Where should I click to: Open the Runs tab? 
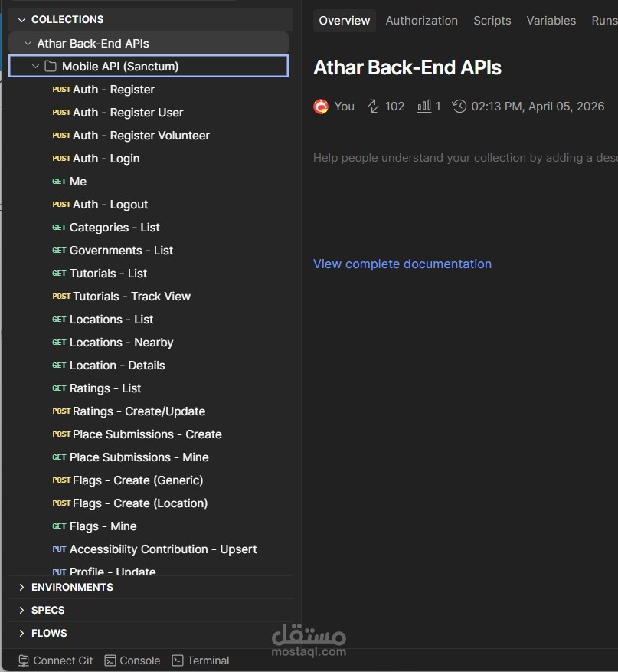pos(604,21)
